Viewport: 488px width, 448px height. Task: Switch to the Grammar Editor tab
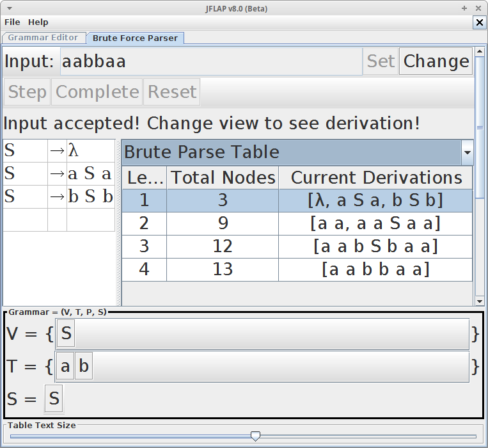[x=43, y=38]
